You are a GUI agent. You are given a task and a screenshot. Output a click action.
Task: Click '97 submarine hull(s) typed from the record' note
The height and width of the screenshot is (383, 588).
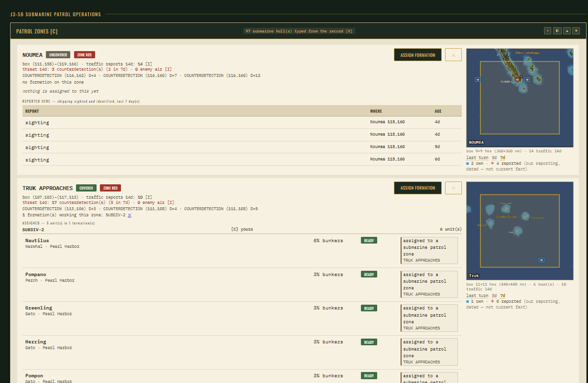pyautogui.click(x=299, y=31)
